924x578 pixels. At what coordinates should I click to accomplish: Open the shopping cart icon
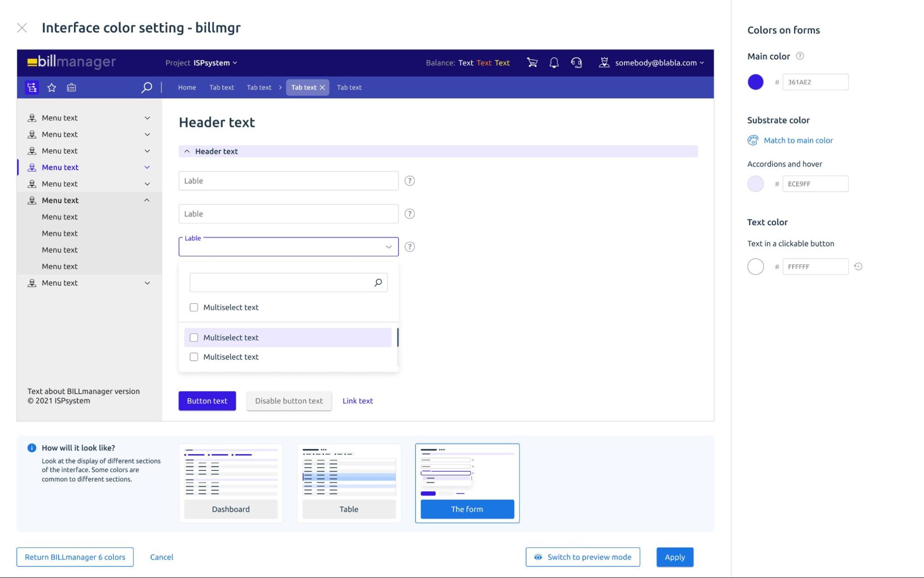tap(532, 62)
